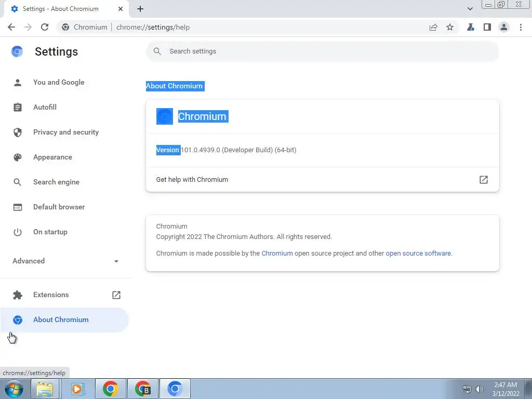Share this page via the share icon
Screen dimensions: 532x399
coord(433,27)
